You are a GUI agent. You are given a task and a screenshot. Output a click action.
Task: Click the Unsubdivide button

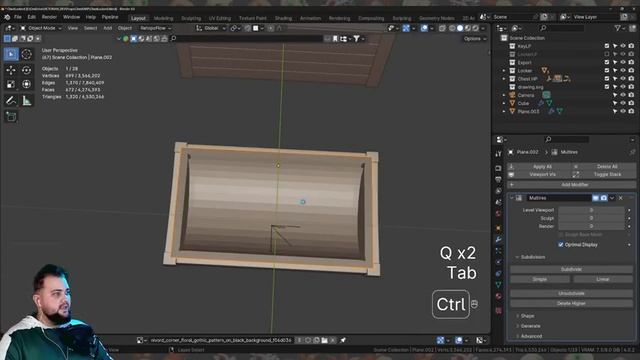click(571, 293)
